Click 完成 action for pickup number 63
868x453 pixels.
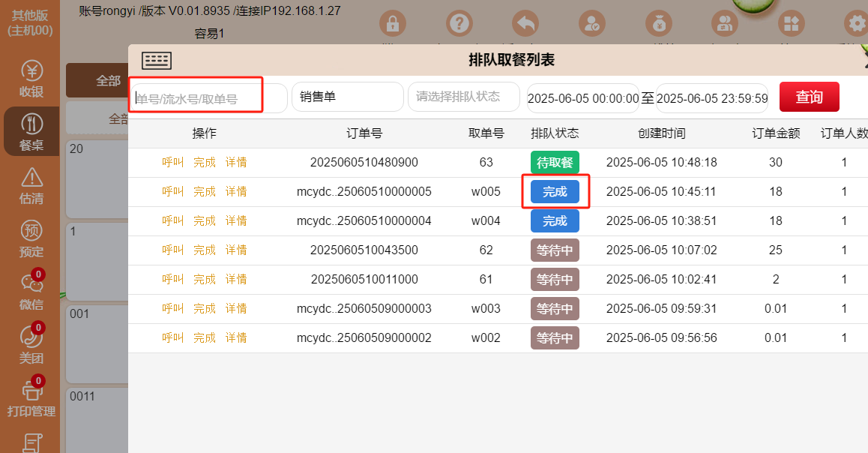205,162
